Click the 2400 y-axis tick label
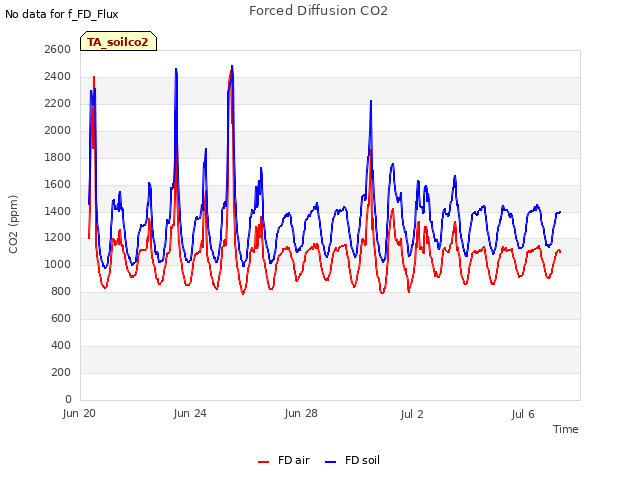Screen dimensions: 640x480 [58, 76]
